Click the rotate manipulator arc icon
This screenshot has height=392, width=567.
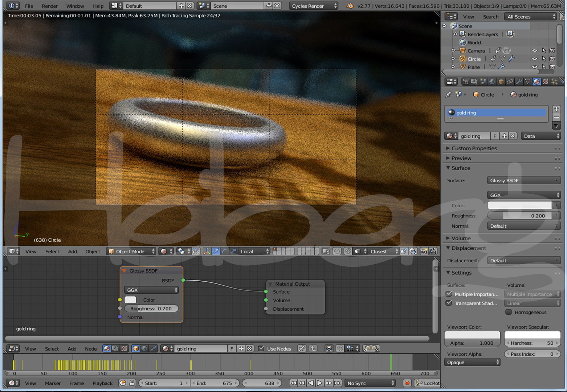[x=225, y=251]
